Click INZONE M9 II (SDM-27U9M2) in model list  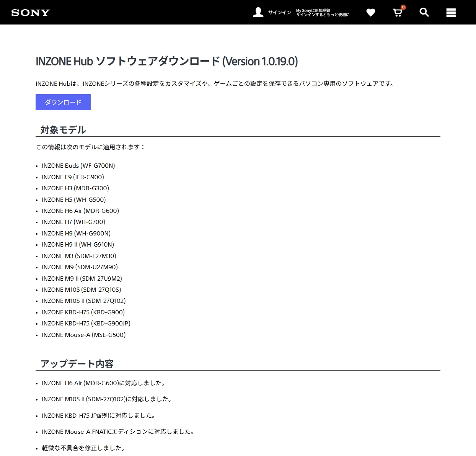(82, 279)
